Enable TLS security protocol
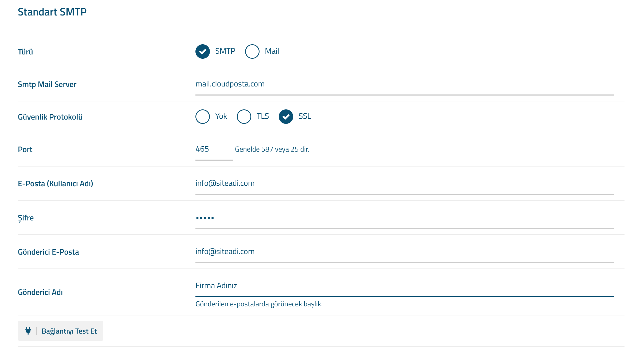644x352 pixels. [x=244, y=117]
